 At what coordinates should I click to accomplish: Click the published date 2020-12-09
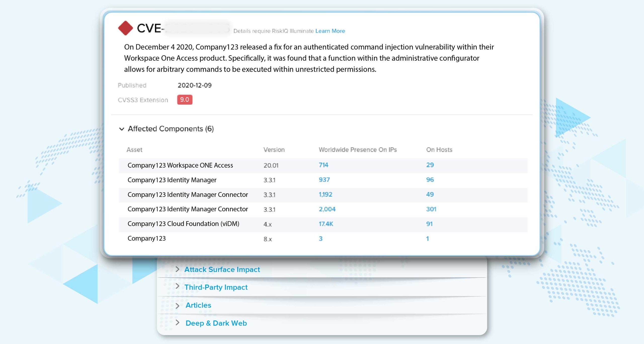194,85
